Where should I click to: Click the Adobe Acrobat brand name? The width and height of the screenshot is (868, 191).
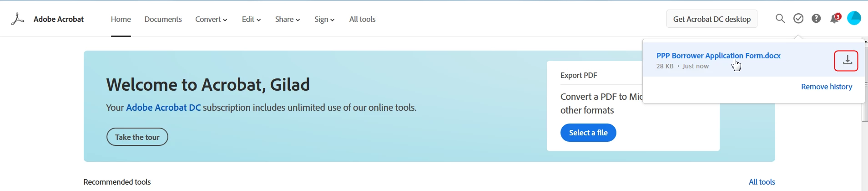pyautogui.click(x=59, y=19)
